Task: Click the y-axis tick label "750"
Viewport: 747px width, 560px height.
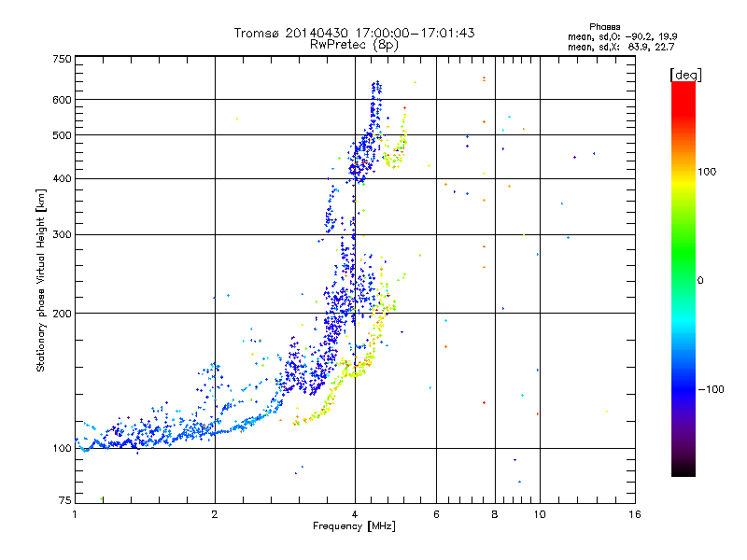Action: [62, 59]
